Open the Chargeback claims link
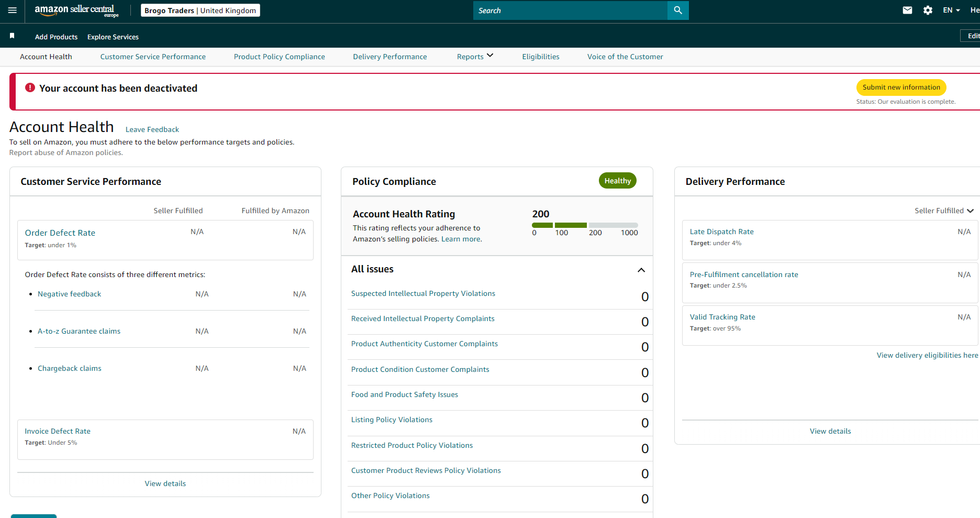The width and height of the screenshot is (980, 518). [x=70, y=368]
